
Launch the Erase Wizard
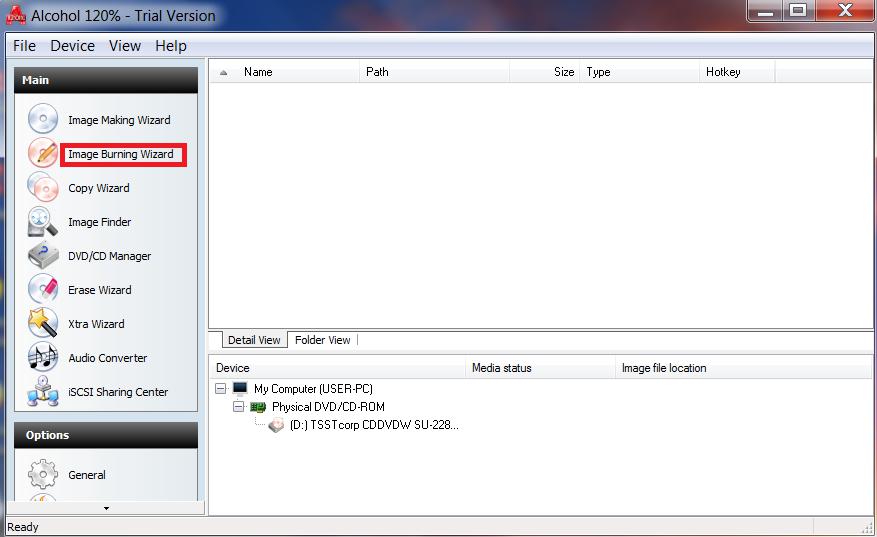pos(100,290)
